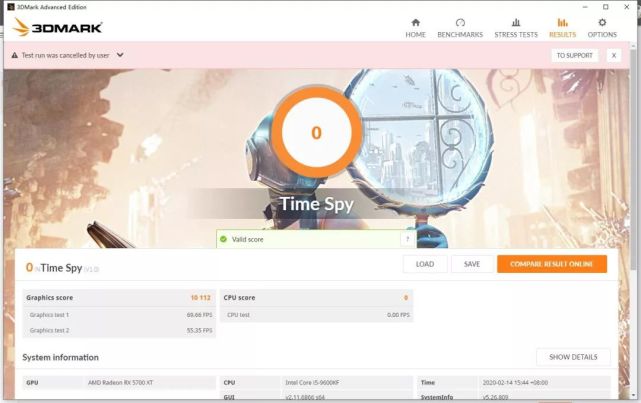
Task: Click the SystemInfo version value
Action: pos(495,397)
